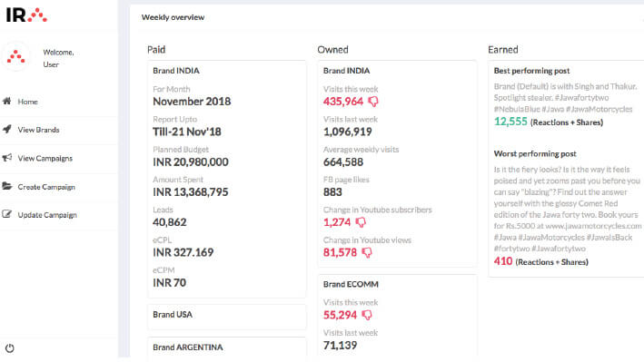Screen dimensions: 644x362
Task: Open the www.jawamotorcycles.com link text
Action: [x=593, y=226]
